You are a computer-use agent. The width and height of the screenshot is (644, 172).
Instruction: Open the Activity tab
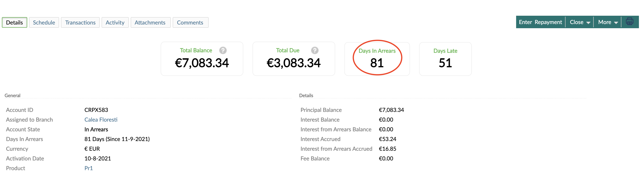click(115, 22)
